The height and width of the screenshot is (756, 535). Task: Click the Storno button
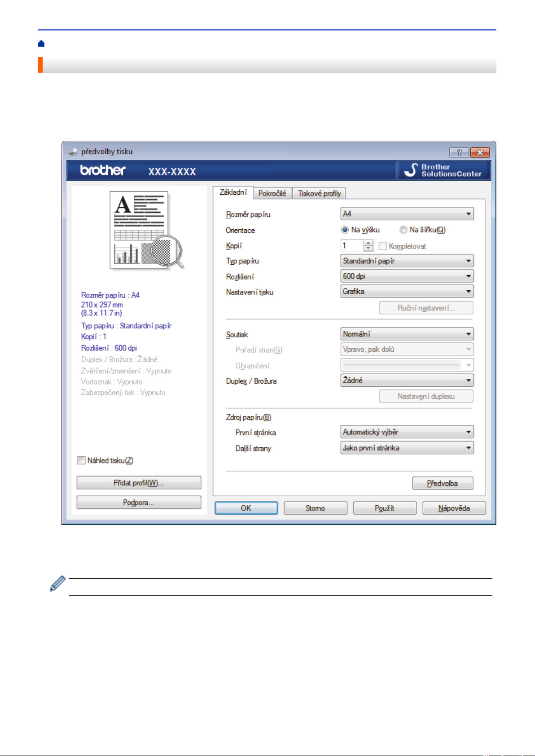[x=315, y=508]
